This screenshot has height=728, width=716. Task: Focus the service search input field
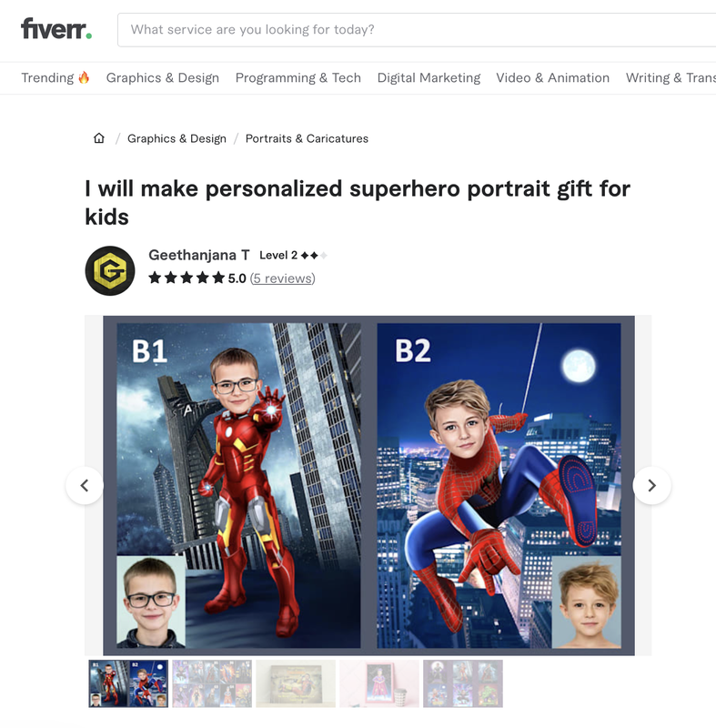click(x=417, y=30)
